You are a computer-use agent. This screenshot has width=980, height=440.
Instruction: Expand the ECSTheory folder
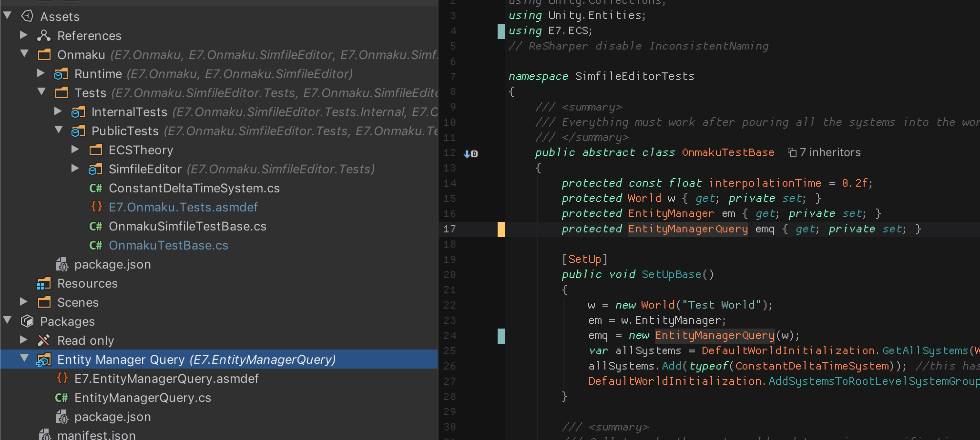75,150
